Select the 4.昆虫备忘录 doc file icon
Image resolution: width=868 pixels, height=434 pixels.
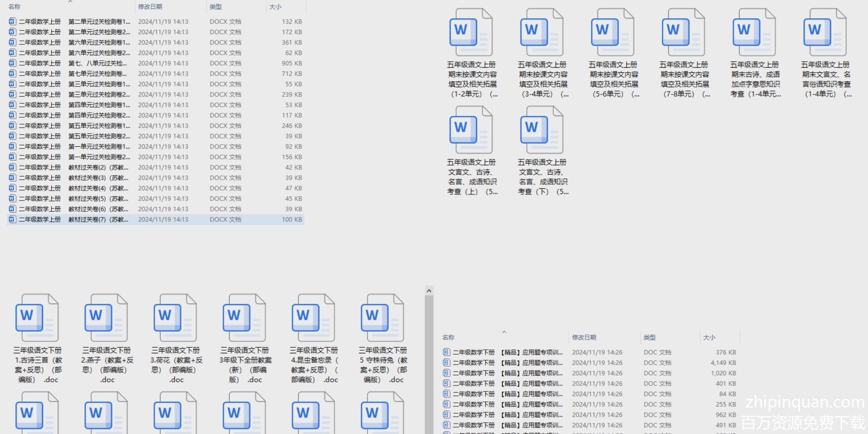point(313,318)
